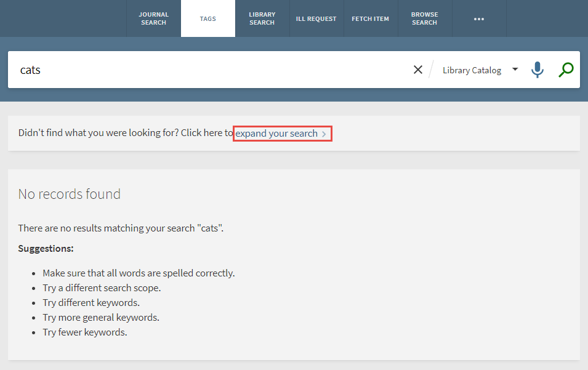Open the Library Catalog scope dropdown

[x=472, y=70]
